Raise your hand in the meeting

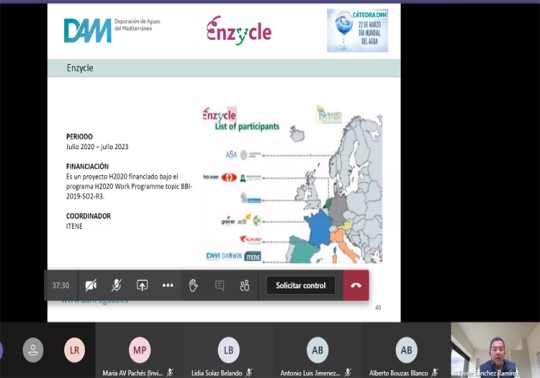coord(193,285)
